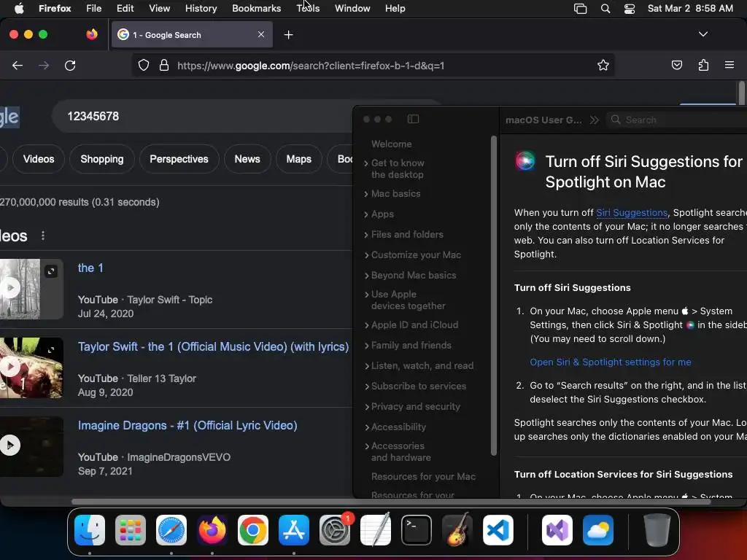Screen dimensions: 747x560
Task: Open System Settings from the Dock
Action: [335, 530]
